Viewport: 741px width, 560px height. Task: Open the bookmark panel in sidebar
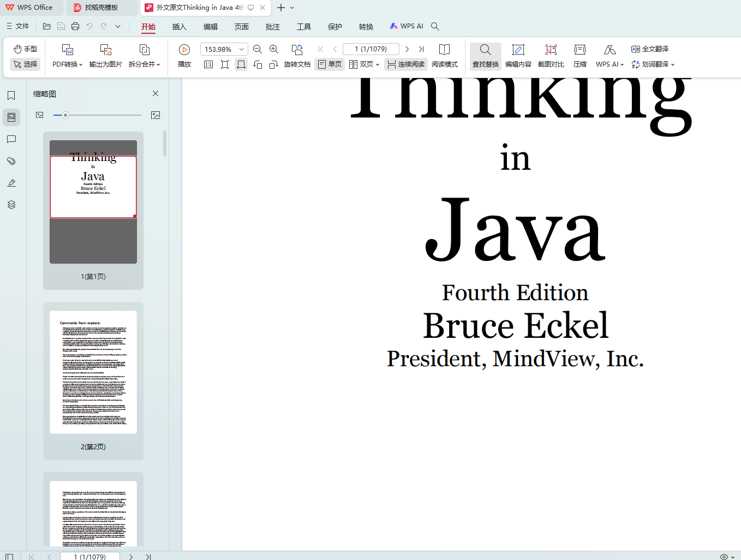point(11,96)
